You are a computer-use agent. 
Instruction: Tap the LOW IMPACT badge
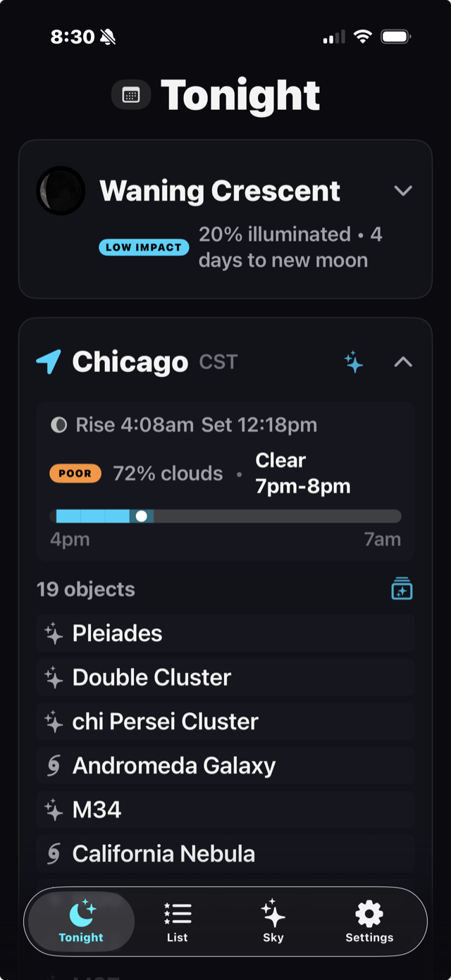coord(144,247)
